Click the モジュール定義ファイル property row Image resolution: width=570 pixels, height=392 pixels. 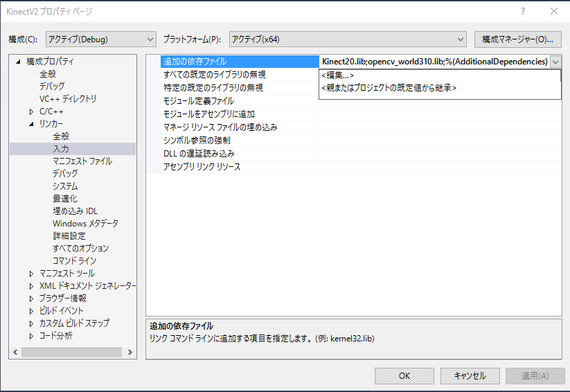click(198, 101)
